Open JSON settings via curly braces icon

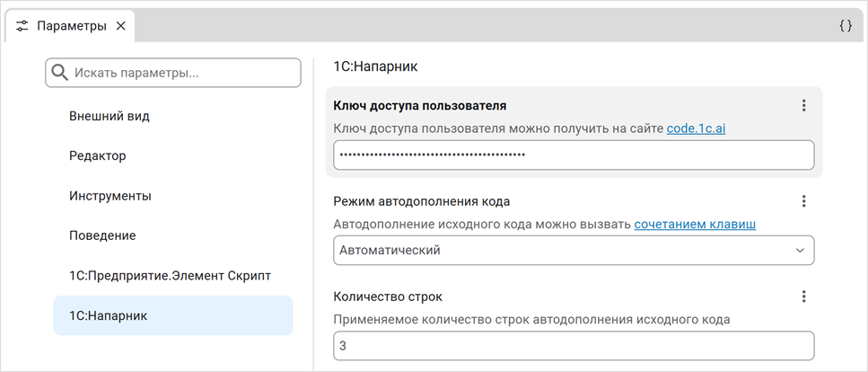(x=846, y=25)
